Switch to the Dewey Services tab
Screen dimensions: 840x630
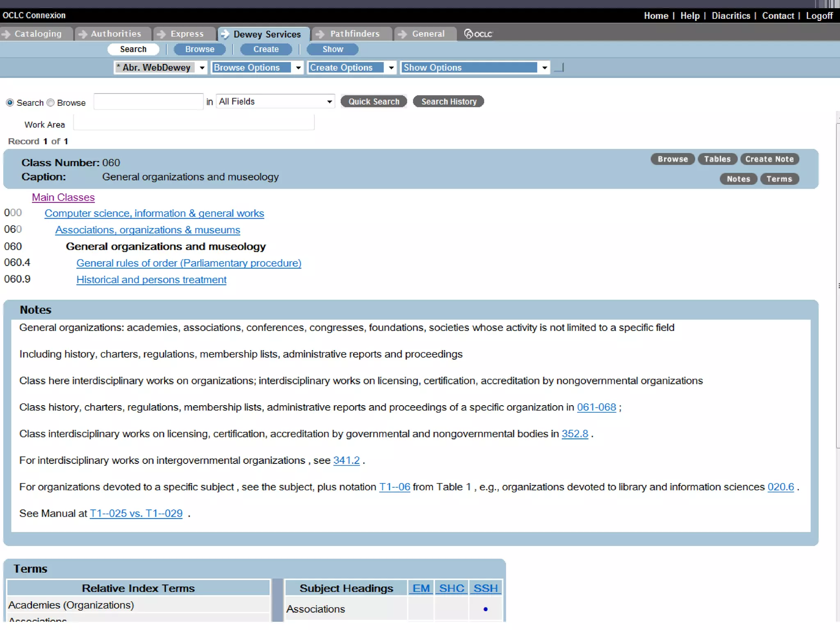pos(267,34)
